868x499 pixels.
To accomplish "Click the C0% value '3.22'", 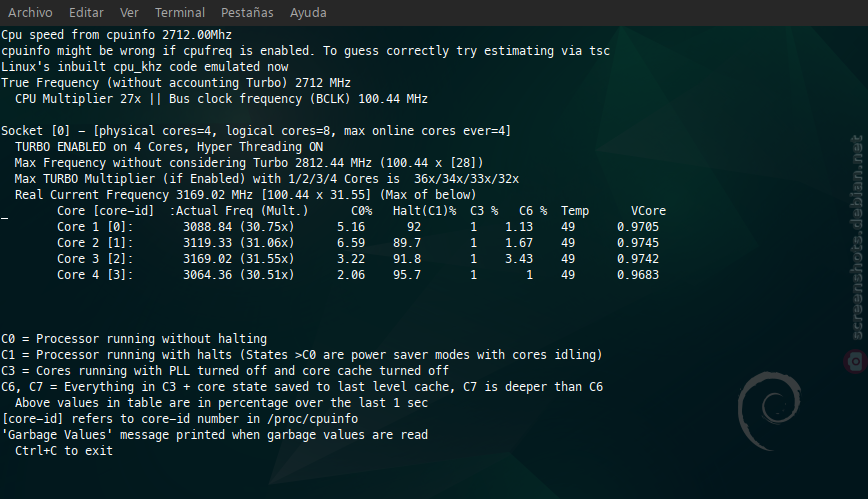I will point(351,259).
